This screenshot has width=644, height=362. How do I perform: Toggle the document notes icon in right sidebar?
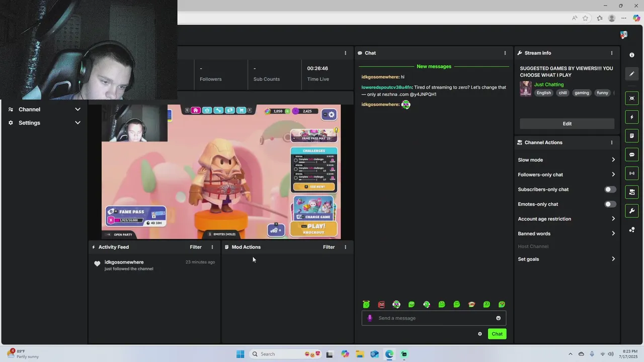click(x=632, y=136)
